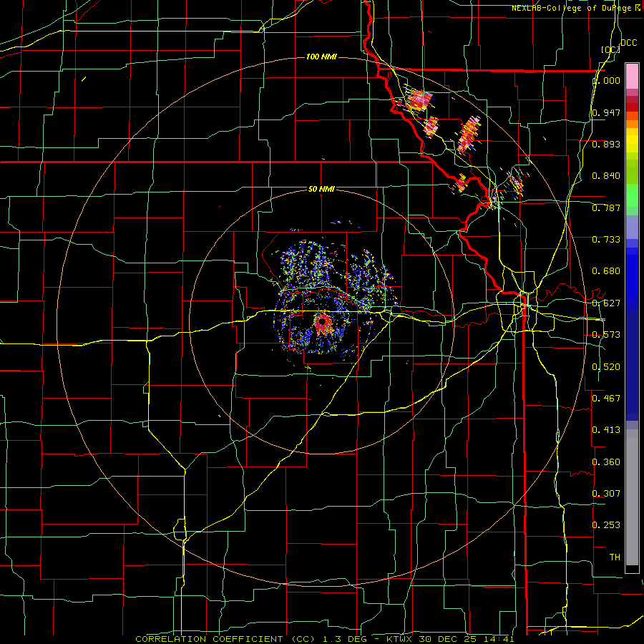Viewport: 644px width, 644px height.
Task: Click the TH label at the legend bottom
Action: click(615, 557)
